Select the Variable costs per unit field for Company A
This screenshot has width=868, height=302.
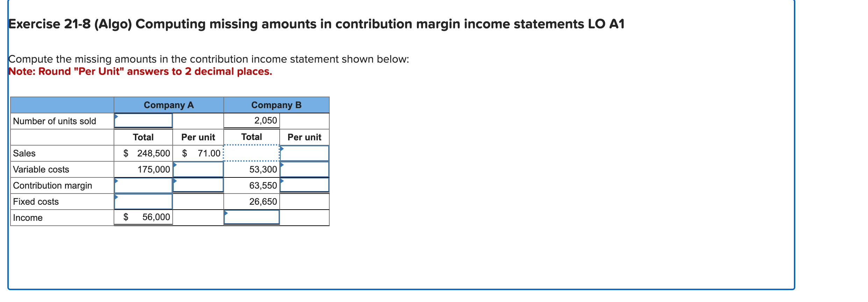point(198,169)
